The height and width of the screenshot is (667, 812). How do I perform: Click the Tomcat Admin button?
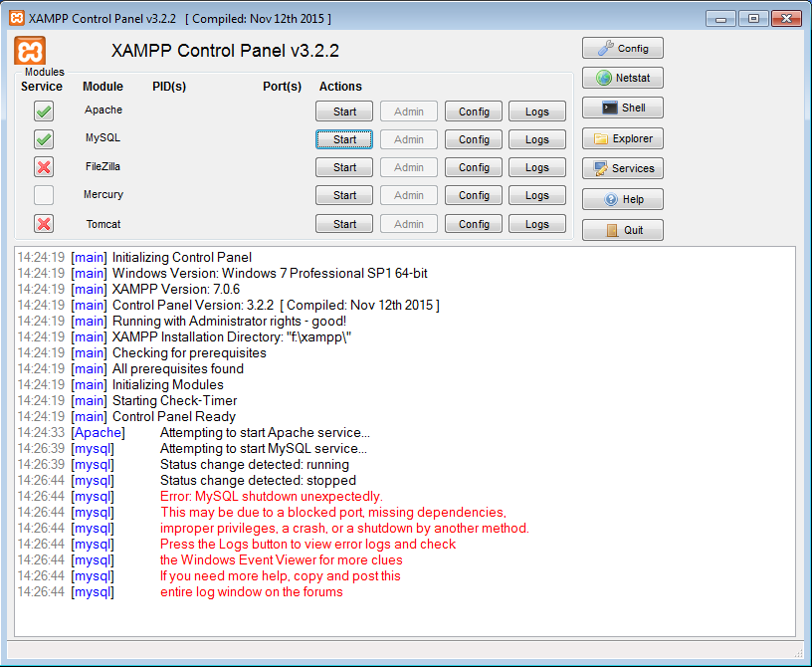point(409,224)
